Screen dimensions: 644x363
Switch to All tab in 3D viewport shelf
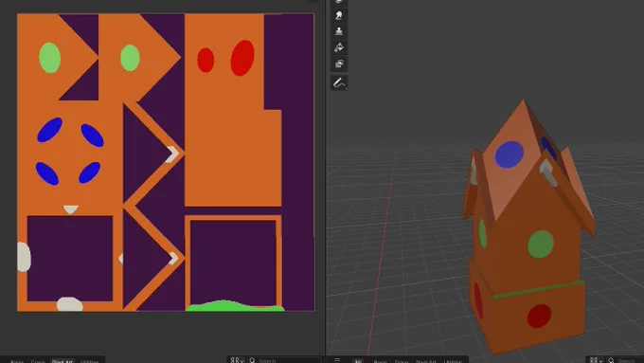[358, 361]
